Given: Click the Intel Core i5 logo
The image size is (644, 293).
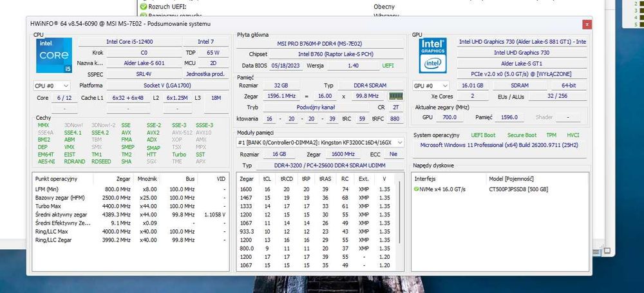Looking at the screenshot, I should [x=54, y=55].
